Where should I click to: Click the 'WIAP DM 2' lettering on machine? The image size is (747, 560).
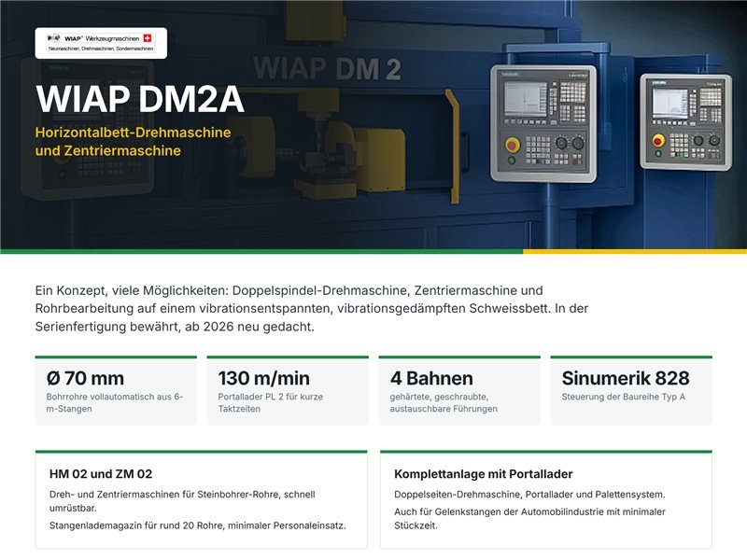point(327,68)
